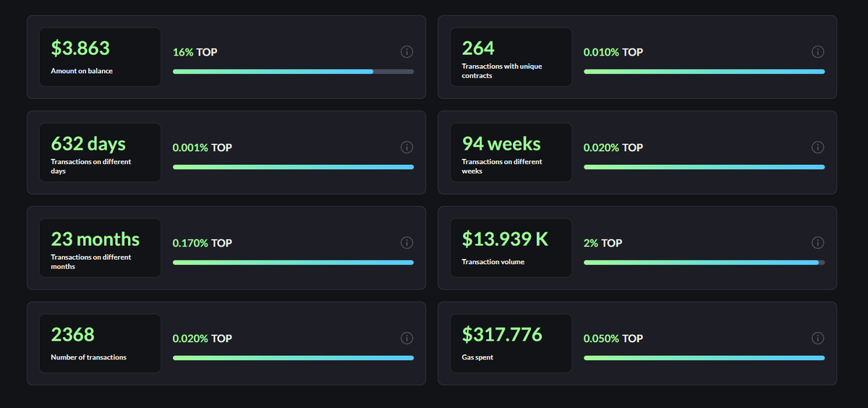
Task: Click the $3.863 balance value
Action: 80,48
